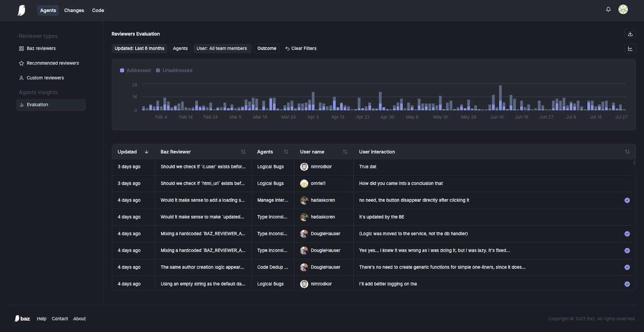Click the Evaluation bar chart icon
This screenshot has width=644, height=332.
(21, 105)
